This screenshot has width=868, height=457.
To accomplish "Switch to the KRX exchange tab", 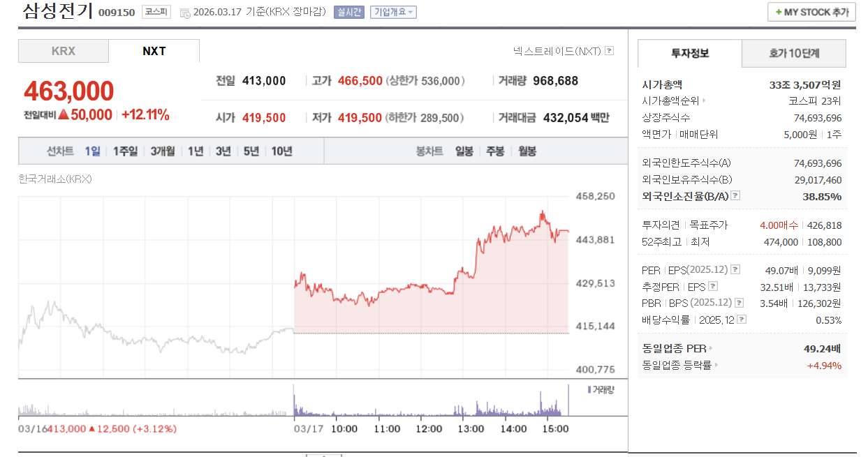I will point(63,50).
